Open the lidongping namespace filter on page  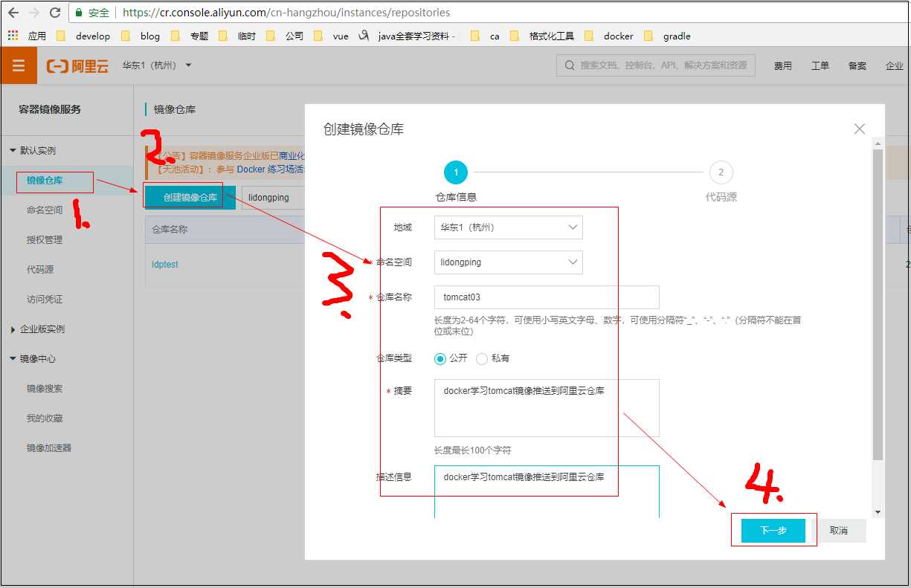coord(273,198)
